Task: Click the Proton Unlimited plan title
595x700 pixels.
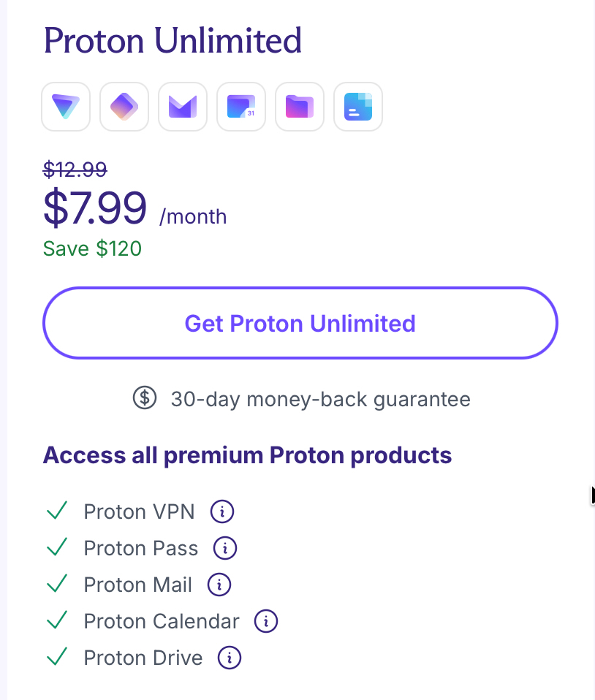Action: click(x=173, y=41)
